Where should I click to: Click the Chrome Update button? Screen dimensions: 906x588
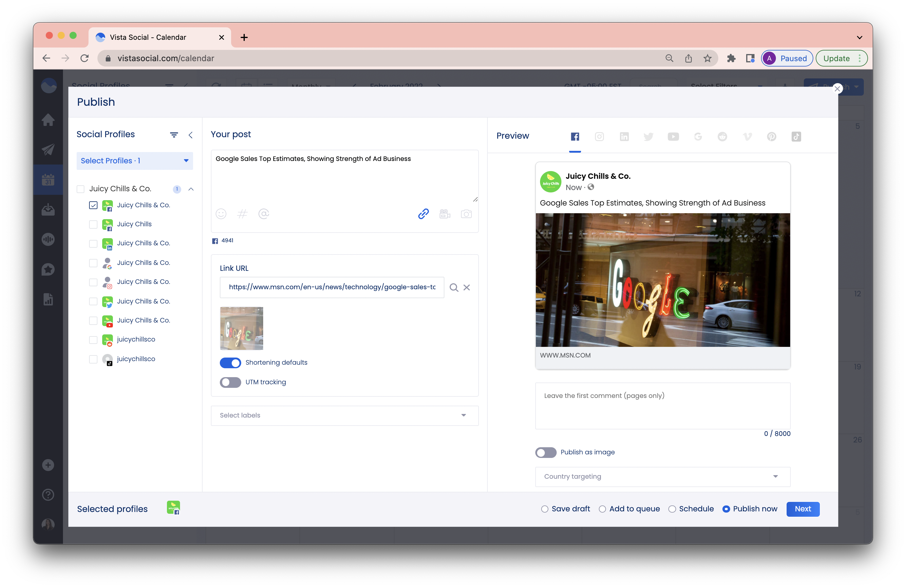[x=841, y=58]
